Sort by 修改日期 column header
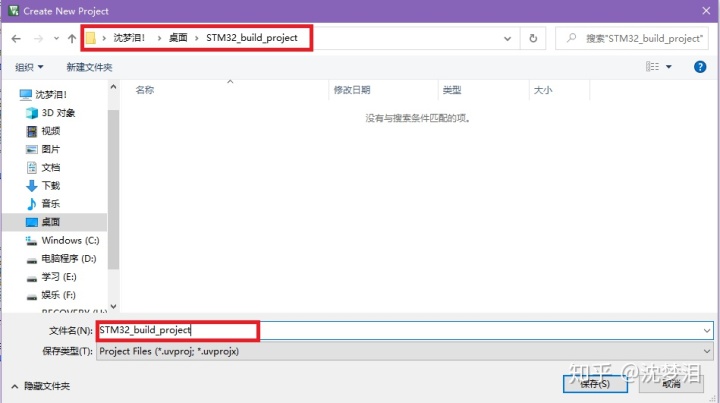This screenshot has width=720, height=403. click(352, 90)
